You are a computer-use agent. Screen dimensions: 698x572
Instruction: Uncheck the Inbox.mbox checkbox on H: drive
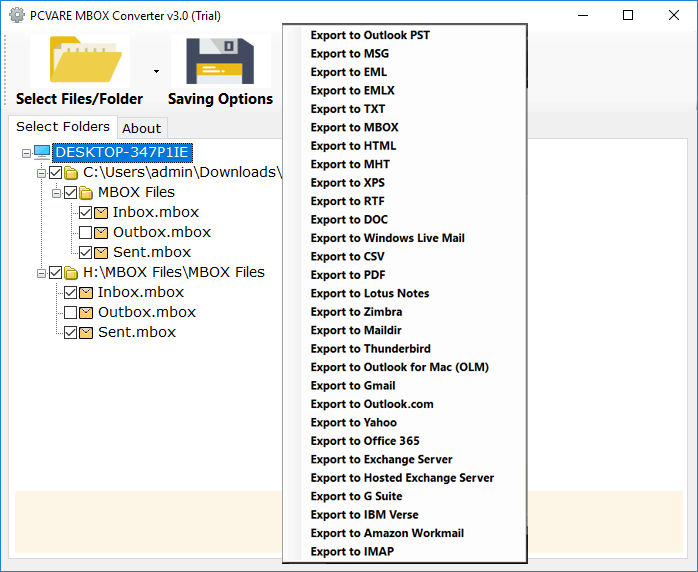click(70, 292)
